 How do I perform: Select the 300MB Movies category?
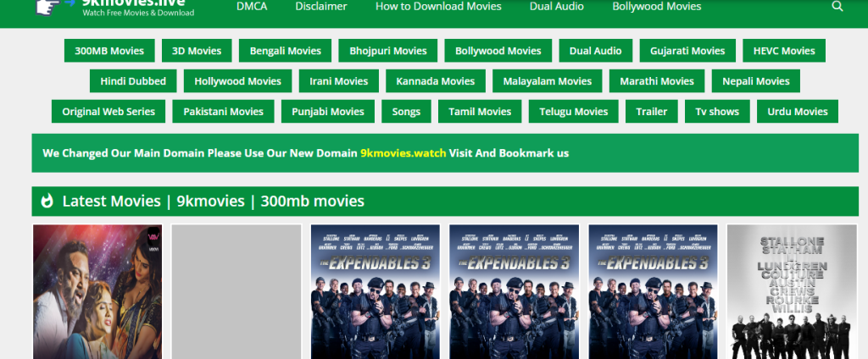[109, 50]
